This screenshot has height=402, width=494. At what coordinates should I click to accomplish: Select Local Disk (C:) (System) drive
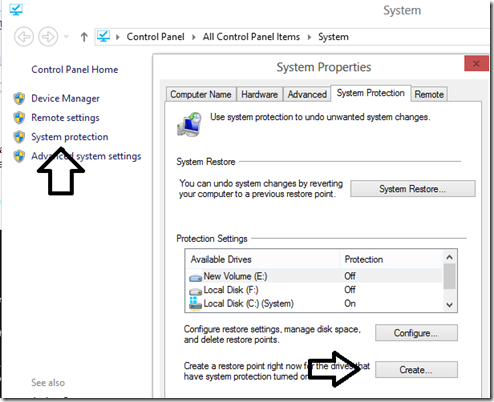[242, 304]
